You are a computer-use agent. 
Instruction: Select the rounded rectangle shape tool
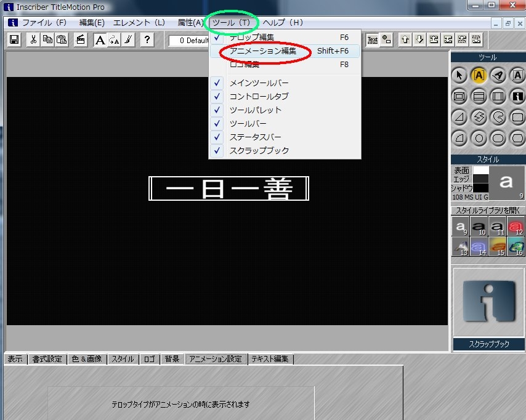[x=517, y=117]
